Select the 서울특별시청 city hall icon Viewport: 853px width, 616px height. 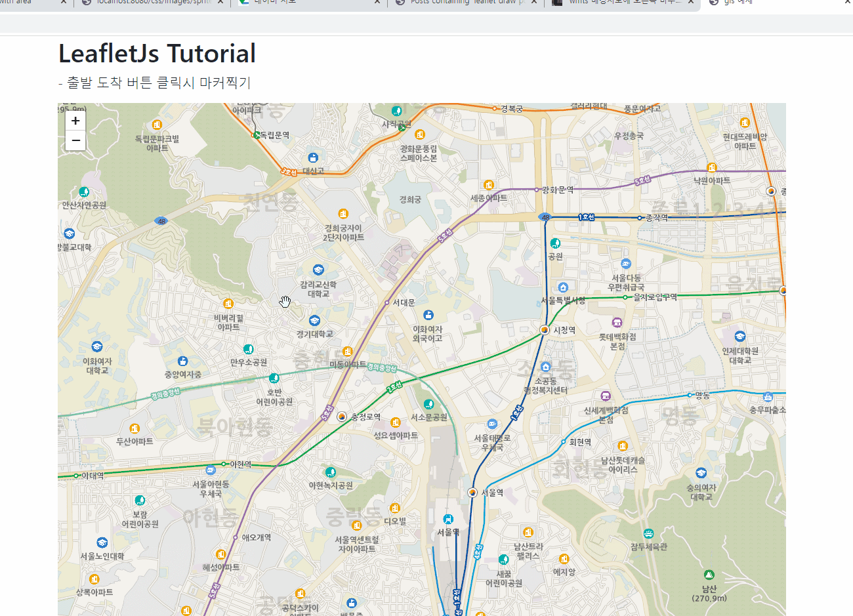[563, 287]
